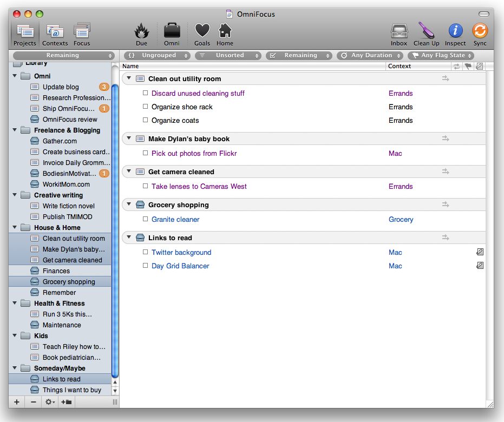The height and width of the screenshot is (422, 504).
Task: Click the repeat column header icon
Action: click(x=456, y=66)
